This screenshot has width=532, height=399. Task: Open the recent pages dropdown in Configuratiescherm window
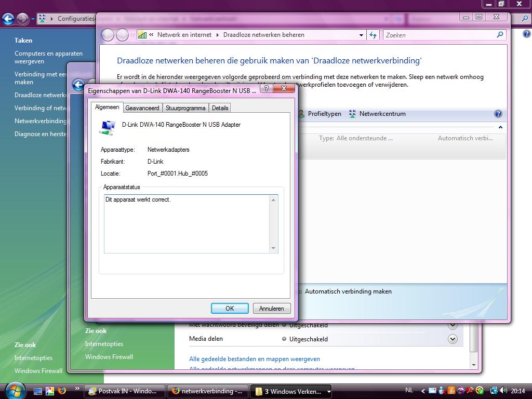tap(33, 19)
